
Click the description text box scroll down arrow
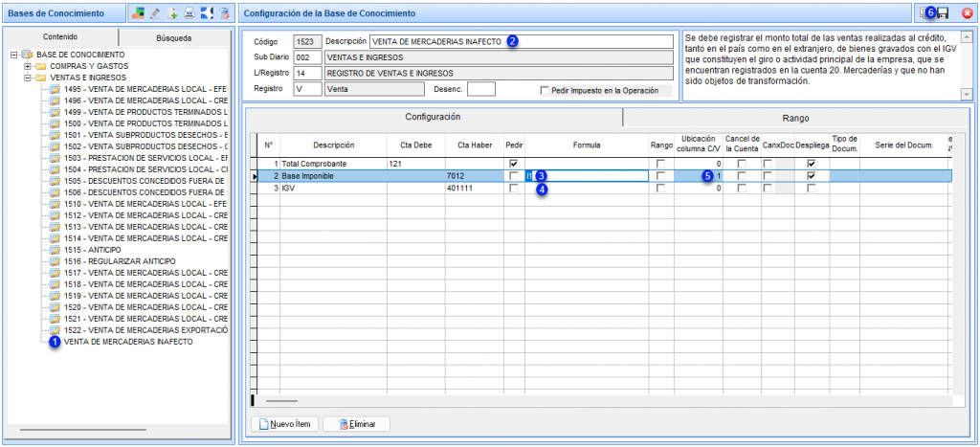coord(968,94)
